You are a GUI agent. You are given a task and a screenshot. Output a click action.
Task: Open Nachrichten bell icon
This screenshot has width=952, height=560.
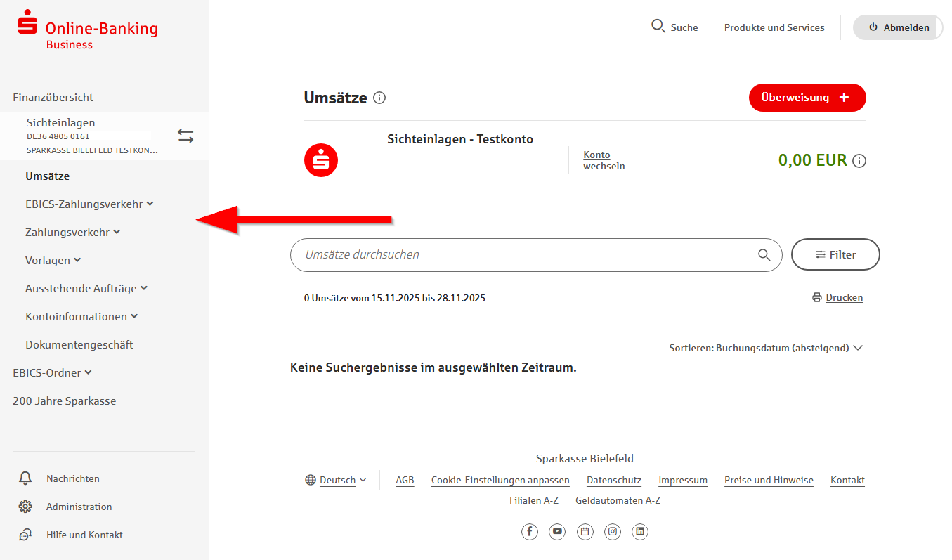coord(25,478)
